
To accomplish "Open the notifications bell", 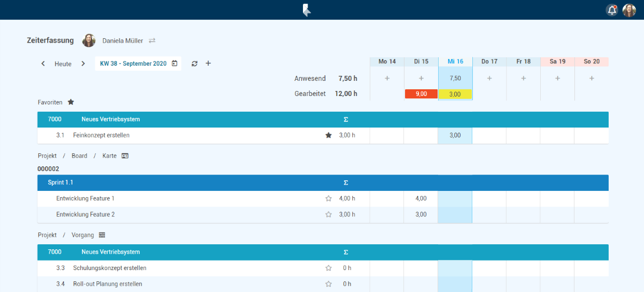I will coord(611,10).
